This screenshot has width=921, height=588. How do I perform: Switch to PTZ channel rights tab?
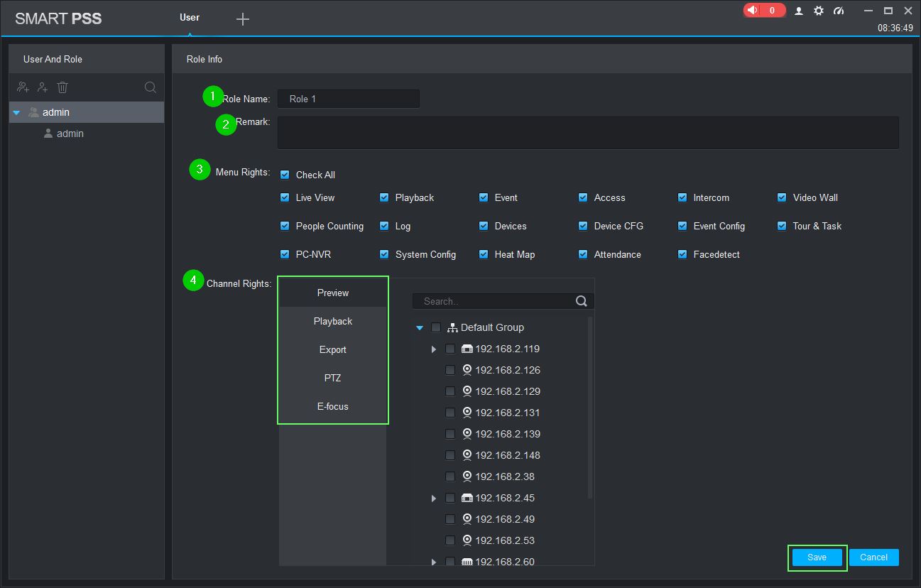pos(332,378)
